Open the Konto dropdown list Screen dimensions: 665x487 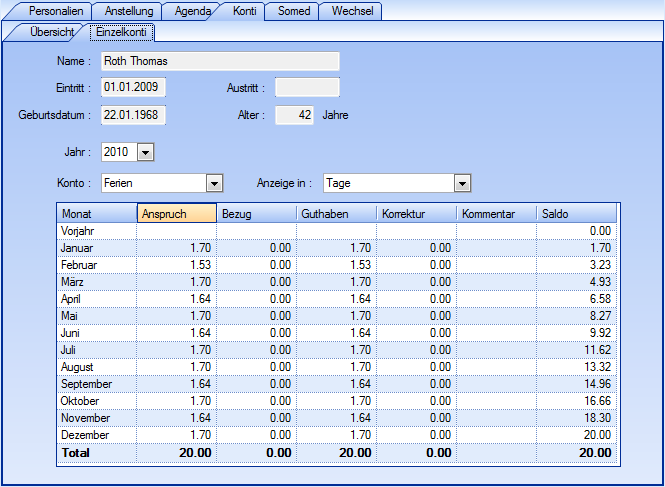pyautogui.click(x=213, y=183)
